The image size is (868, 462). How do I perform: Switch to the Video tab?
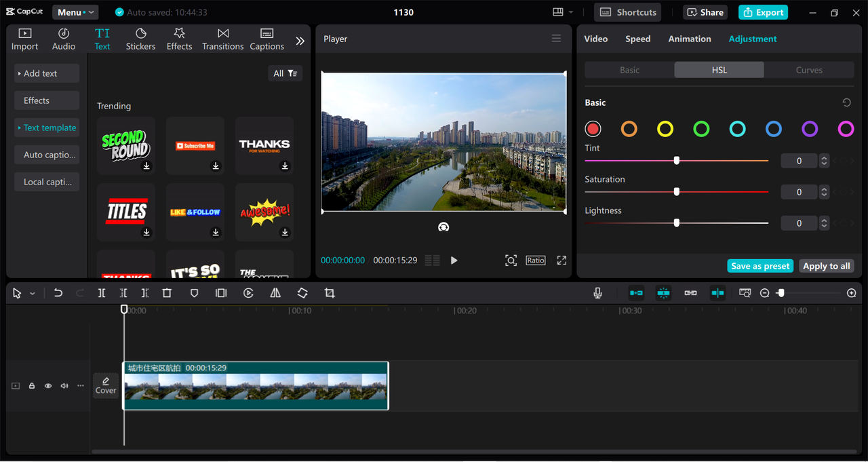596,39
